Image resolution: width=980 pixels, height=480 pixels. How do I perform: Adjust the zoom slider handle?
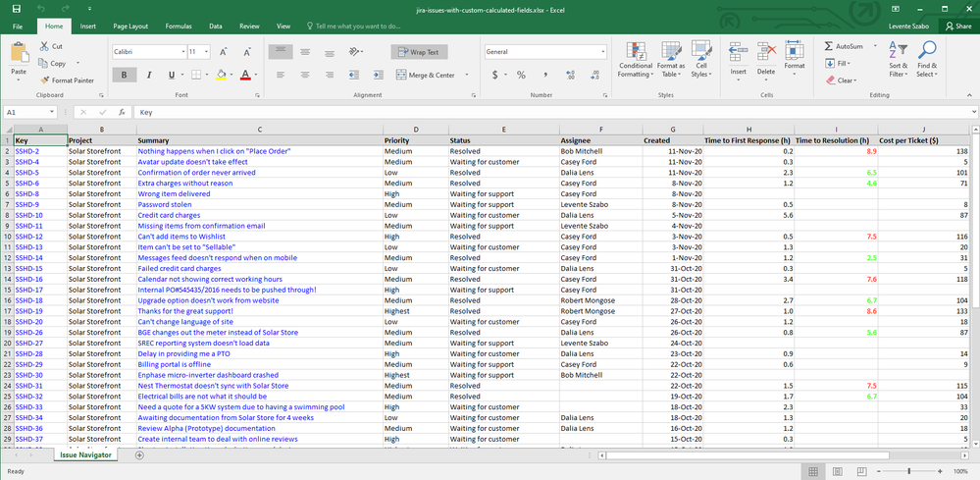[908, 471]
